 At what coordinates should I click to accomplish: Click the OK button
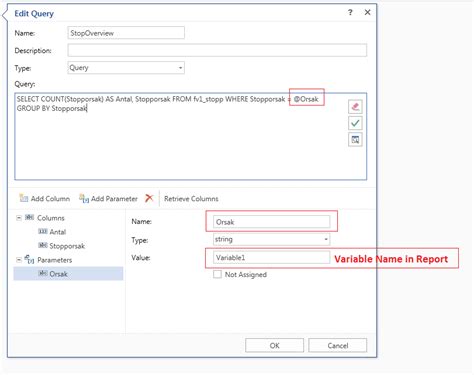click(274, 346)
